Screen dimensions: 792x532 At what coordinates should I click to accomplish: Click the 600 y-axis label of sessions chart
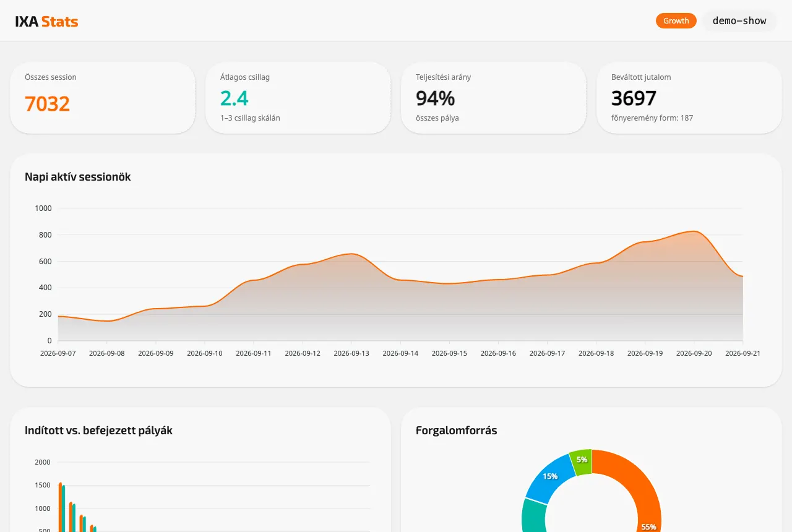click(x=45, y=262)
